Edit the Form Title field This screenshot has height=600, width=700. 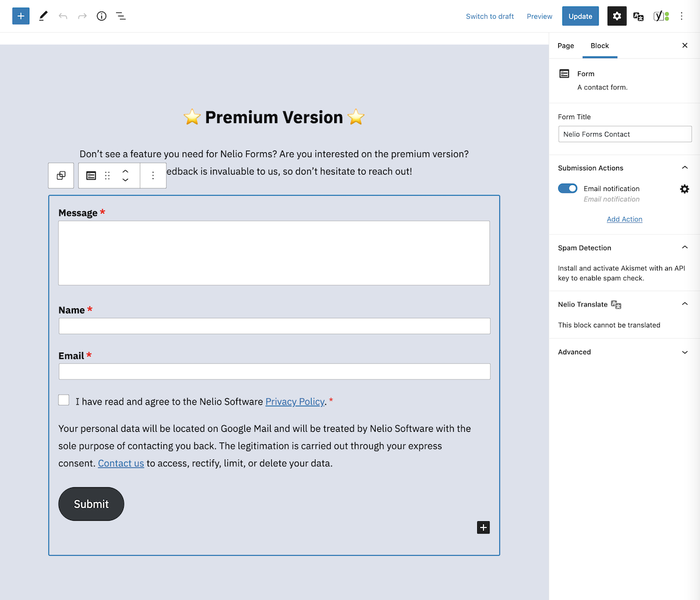coord(625,134)
